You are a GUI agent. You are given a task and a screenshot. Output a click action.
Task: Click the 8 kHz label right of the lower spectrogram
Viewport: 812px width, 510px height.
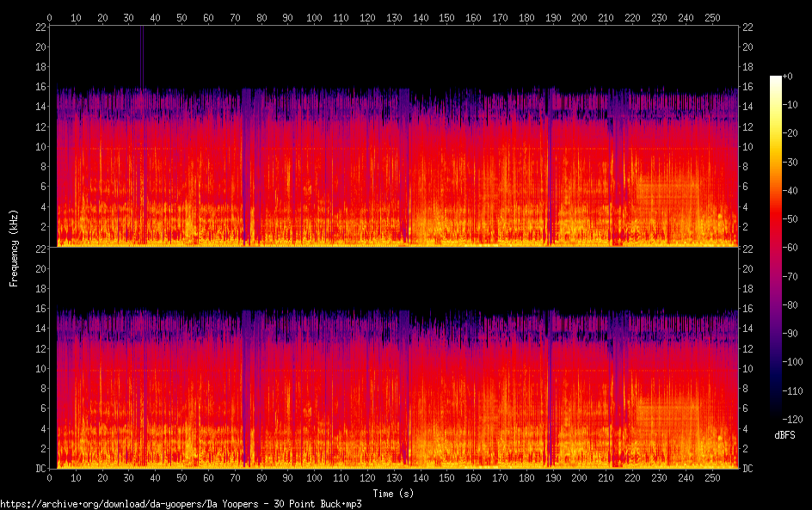point(748,389)
